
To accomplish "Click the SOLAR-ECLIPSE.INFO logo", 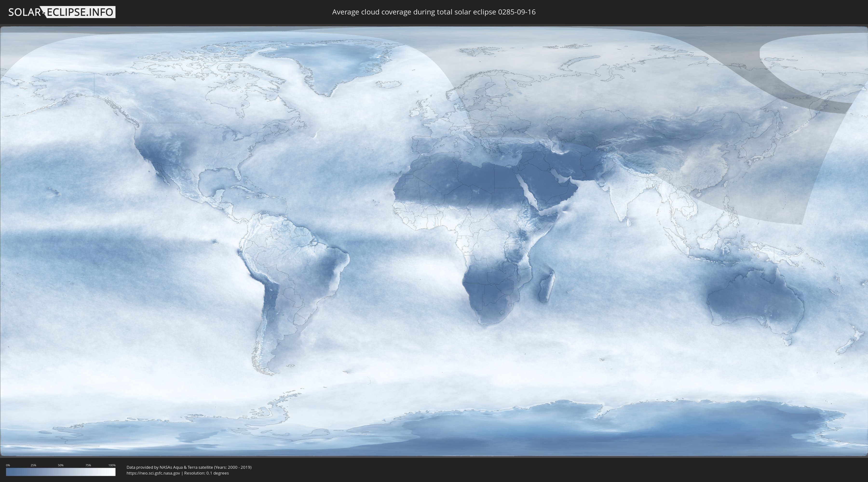I will point(61,12).
